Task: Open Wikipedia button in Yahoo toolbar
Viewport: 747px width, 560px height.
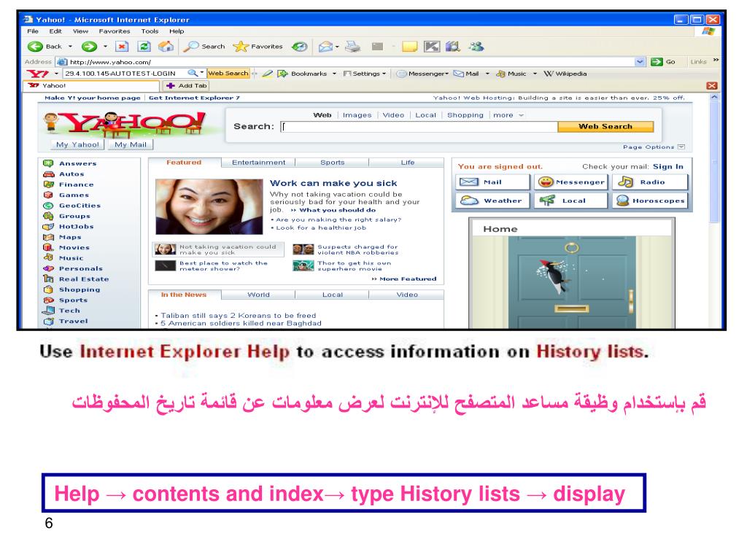Action: click(565, 74)
